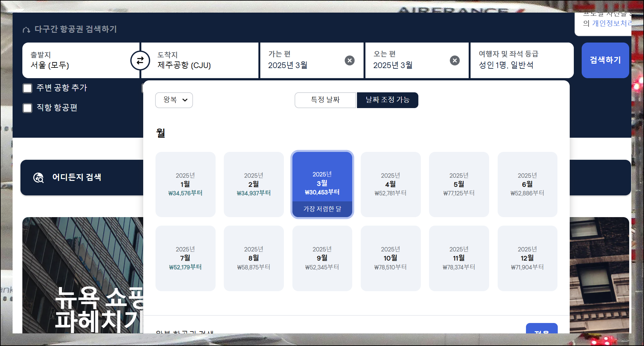The height and width of the screenshot is (346, 644).
Task: Click the multi-city route icon
Action: [26, 30]
